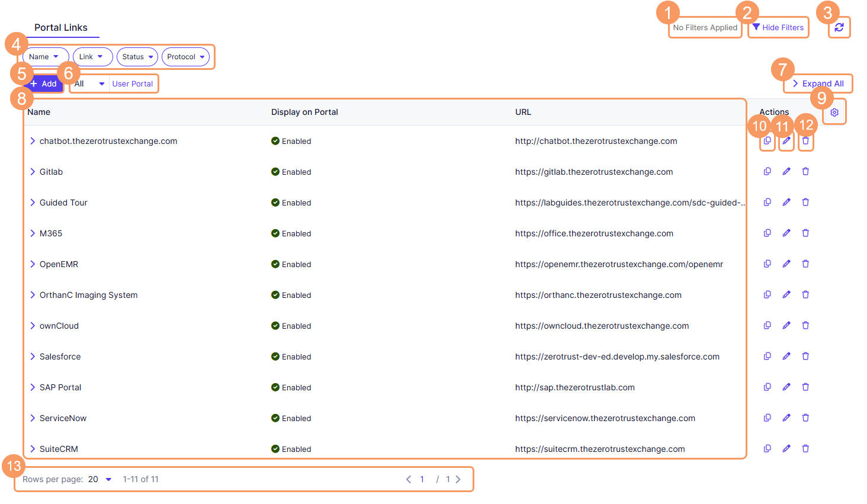Viewport: 867px width, 504px height.
Task: Delete the SuiteCRM portal link
Action: [x=805, y=449]
